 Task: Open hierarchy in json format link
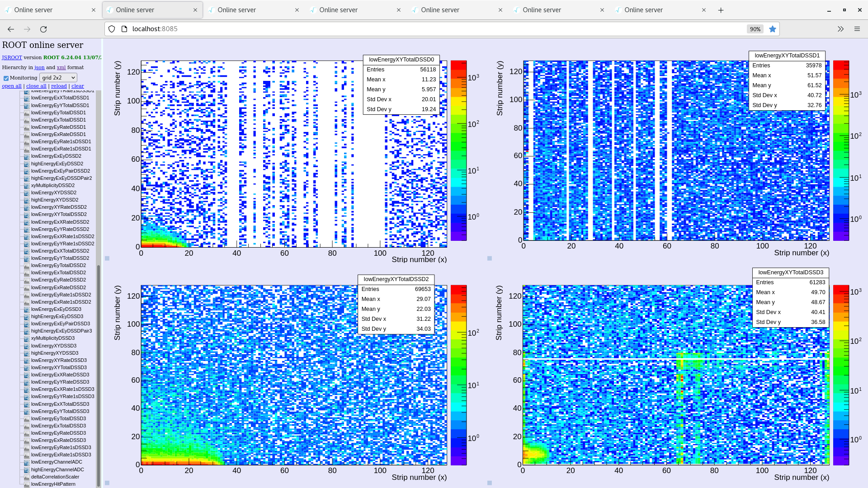click(x=40, y=67)
